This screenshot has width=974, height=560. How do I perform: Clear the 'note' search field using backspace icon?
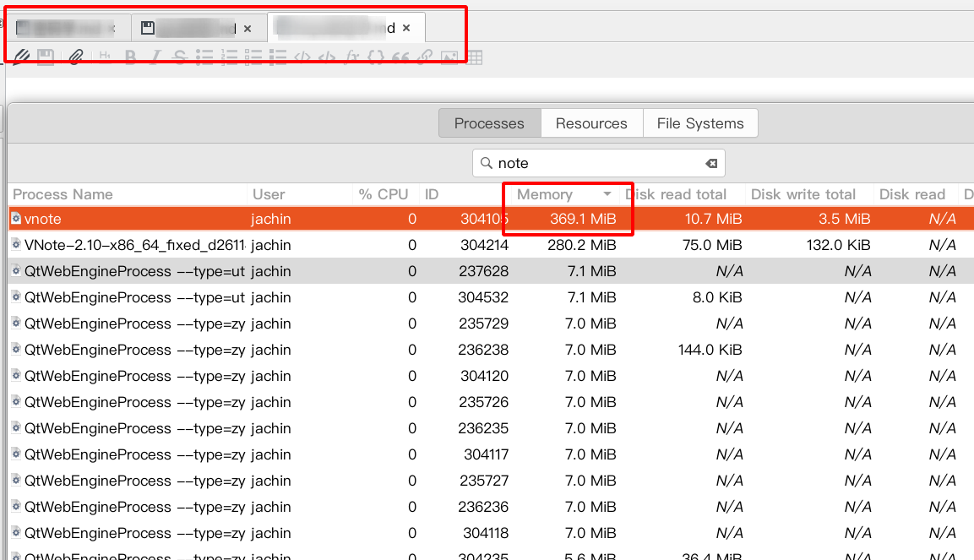pos(711,163)
